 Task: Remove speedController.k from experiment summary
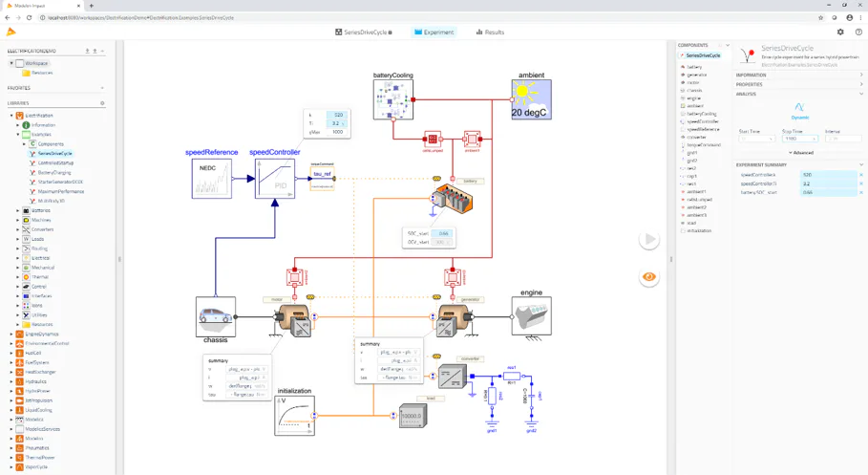click(x=861, y=175)
